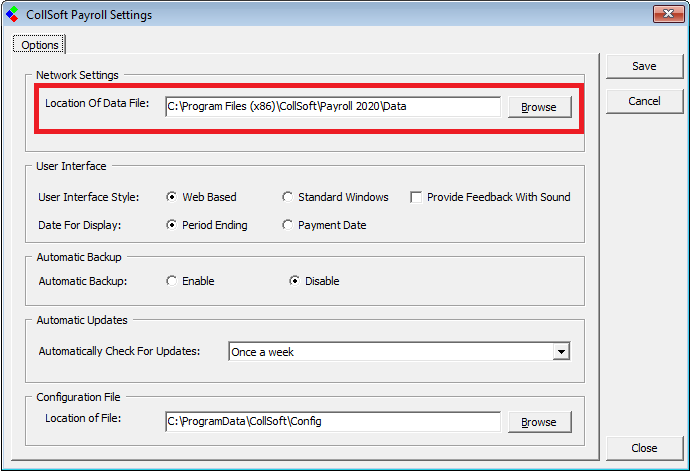Save the payroll settings
The height and width of the screenshot is (471, 691).
pos(644,66)
